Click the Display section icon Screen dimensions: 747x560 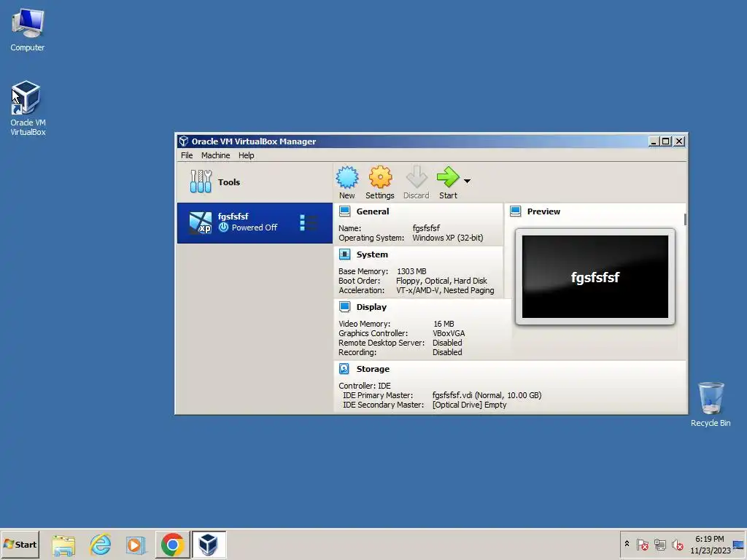click(x=345, y=307)
